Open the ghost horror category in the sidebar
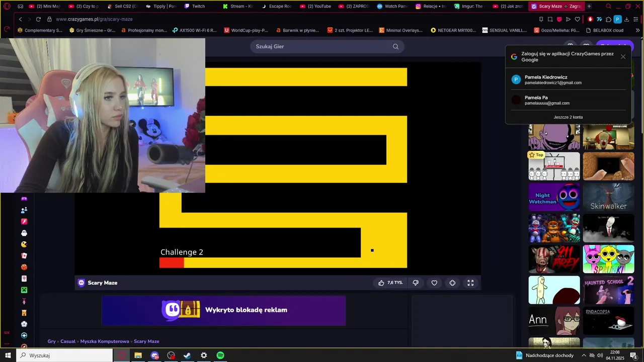The height and width of the screenshot is (362, 644). [x=24, y=233]
